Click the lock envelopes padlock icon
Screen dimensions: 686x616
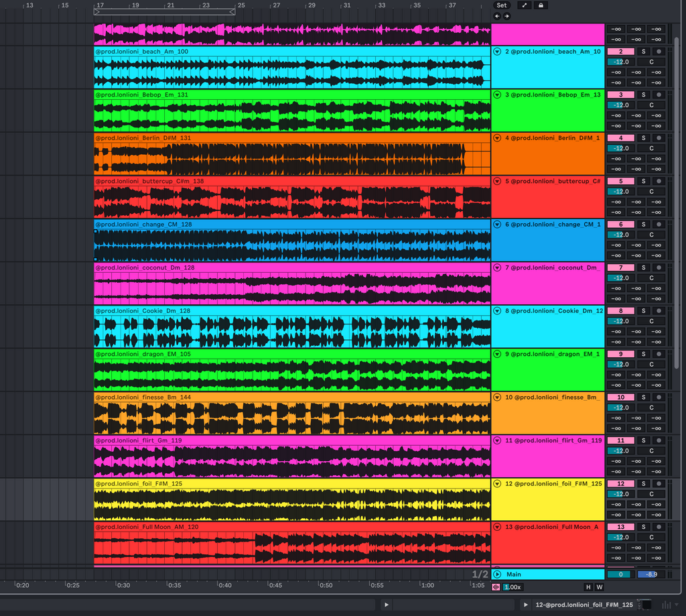(x=541, y=5)
